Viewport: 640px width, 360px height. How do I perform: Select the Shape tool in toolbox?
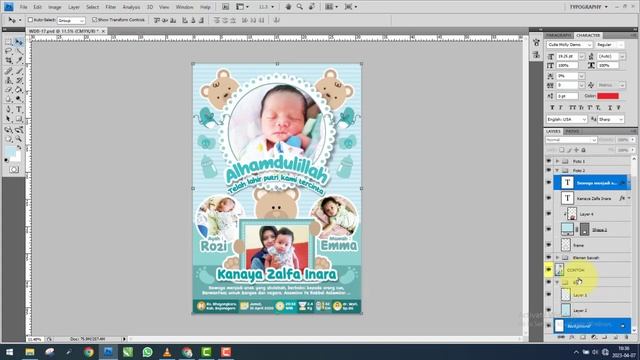19,119
